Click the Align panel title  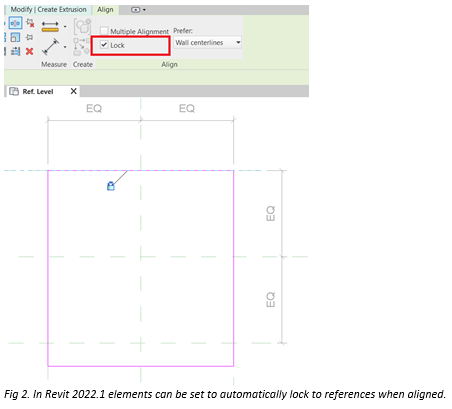pyautogui.click(x=169, y=64)
